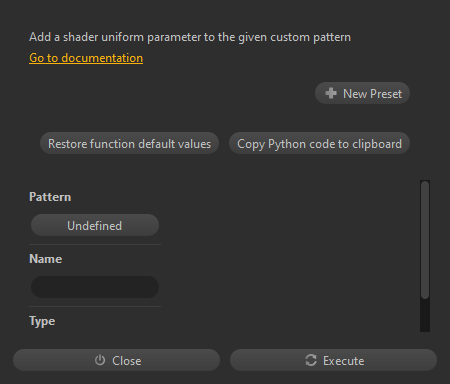Screen dimensions: 450x384
Task: Open the Undefined pattern selector
Action: point(95,225)
